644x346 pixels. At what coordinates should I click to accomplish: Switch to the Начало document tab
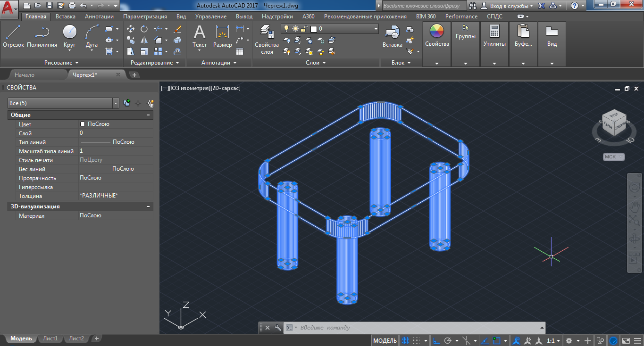tap(25, 74)
